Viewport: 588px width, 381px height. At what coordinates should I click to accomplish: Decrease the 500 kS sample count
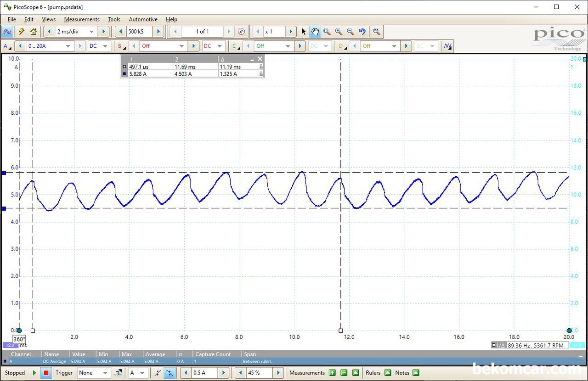pyautogui.click(x=120, y=32)
